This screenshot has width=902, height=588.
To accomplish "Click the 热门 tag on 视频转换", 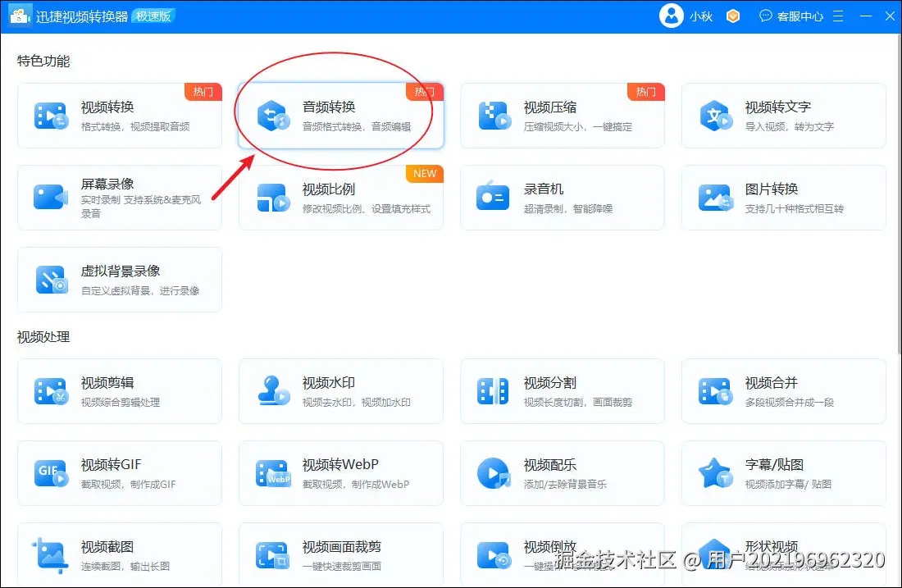I will [x=203, y=92].
